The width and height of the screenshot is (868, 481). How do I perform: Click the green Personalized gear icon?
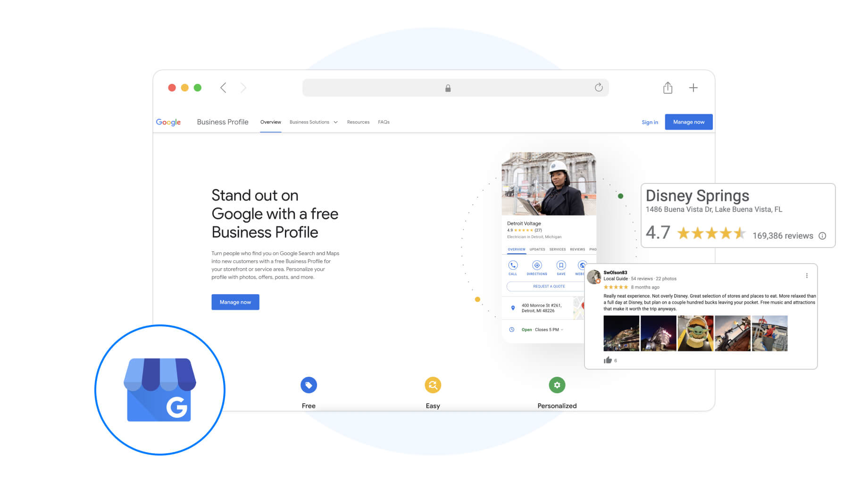(557, 385)
